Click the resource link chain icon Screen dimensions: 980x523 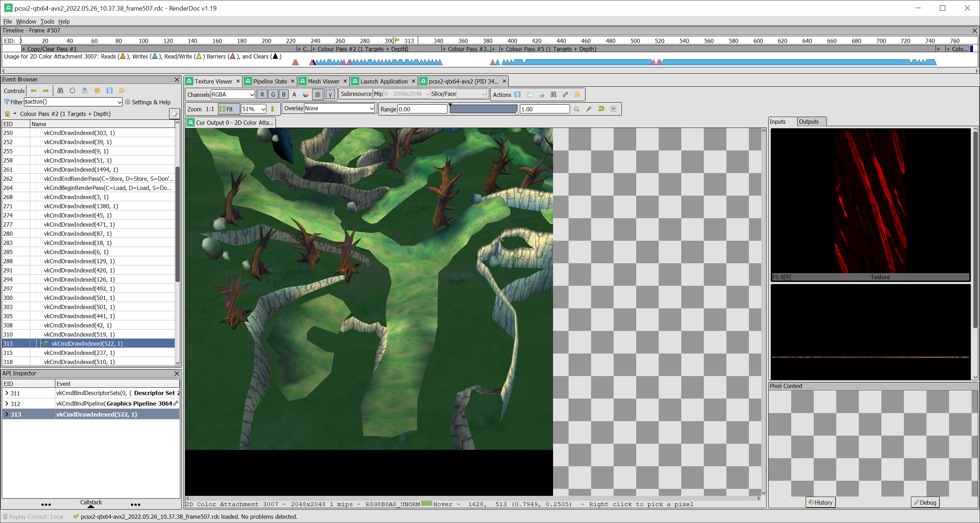pos(565,94)
